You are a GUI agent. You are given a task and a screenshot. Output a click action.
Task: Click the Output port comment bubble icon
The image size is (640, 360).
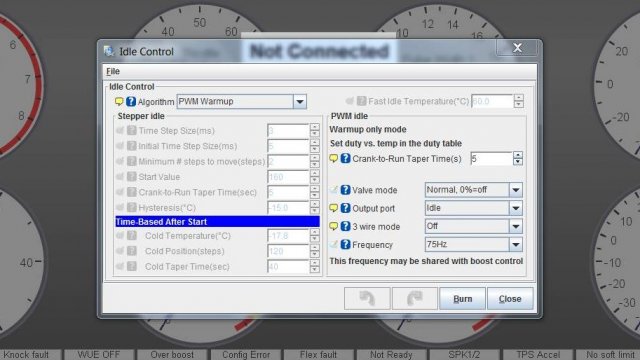pyautogui.click(x=333, y=208)
